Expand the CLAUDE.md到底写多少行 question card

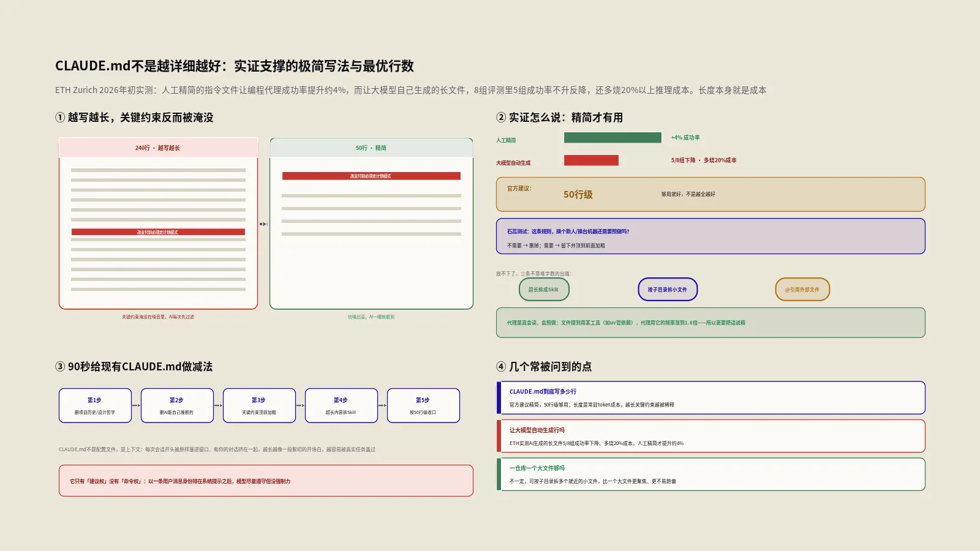710,398
